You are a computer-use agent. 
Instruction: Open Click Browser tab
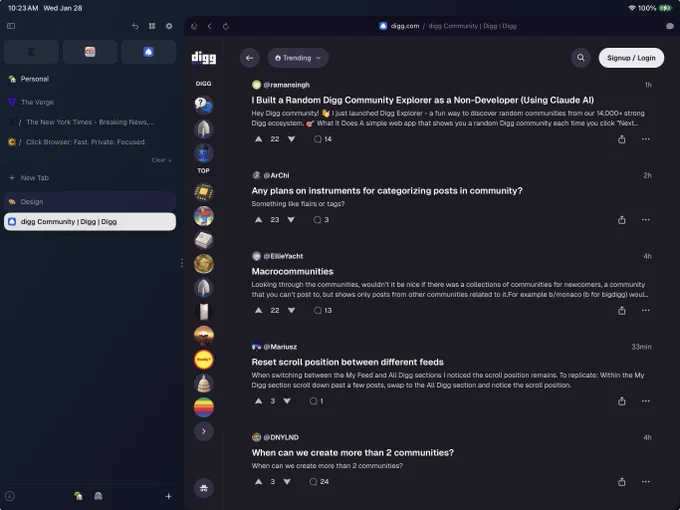point(90,142)
